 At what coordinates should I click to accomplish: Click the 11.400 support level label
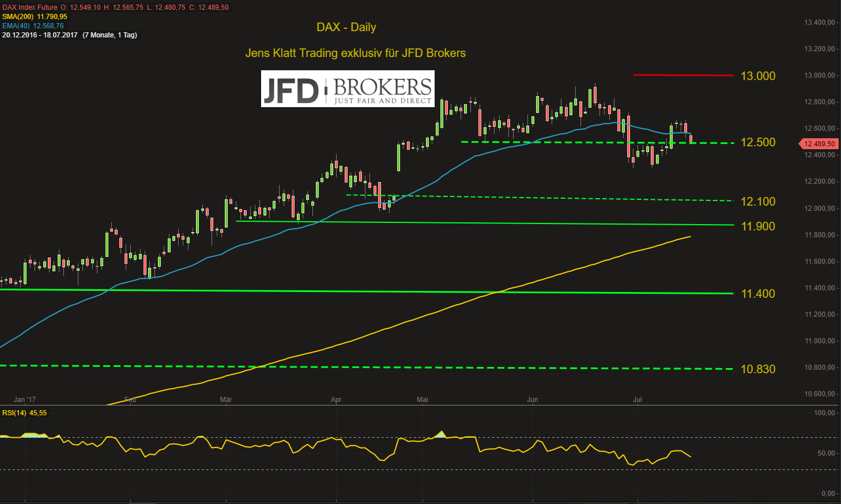point(758,294)
